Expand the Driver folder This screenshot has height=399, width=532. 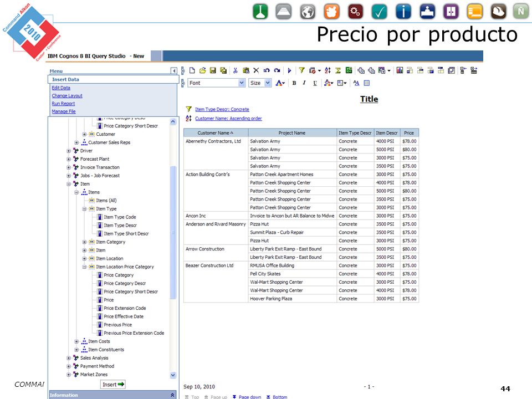(x=69, y=151)
